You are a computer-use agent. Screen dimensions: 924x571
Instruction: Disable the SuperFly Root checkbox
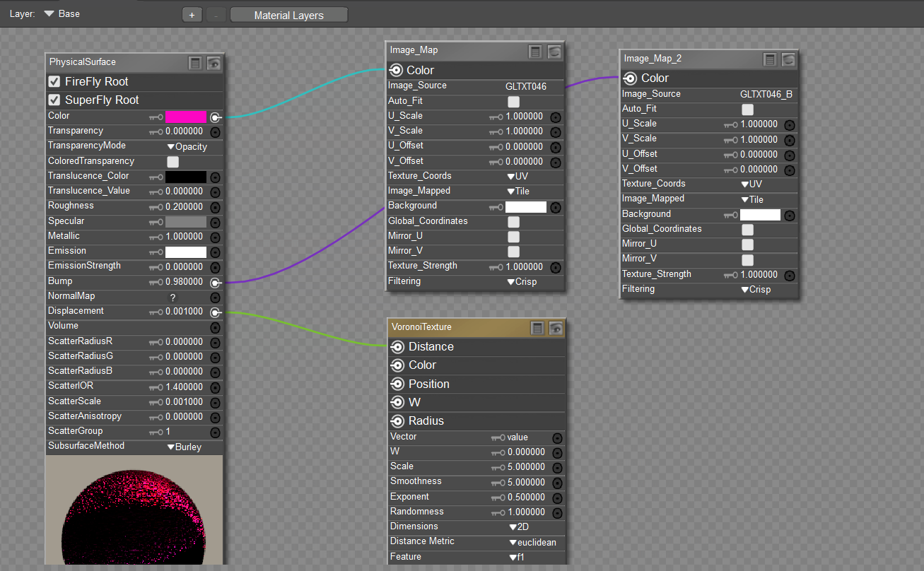[x=54, y=100]
